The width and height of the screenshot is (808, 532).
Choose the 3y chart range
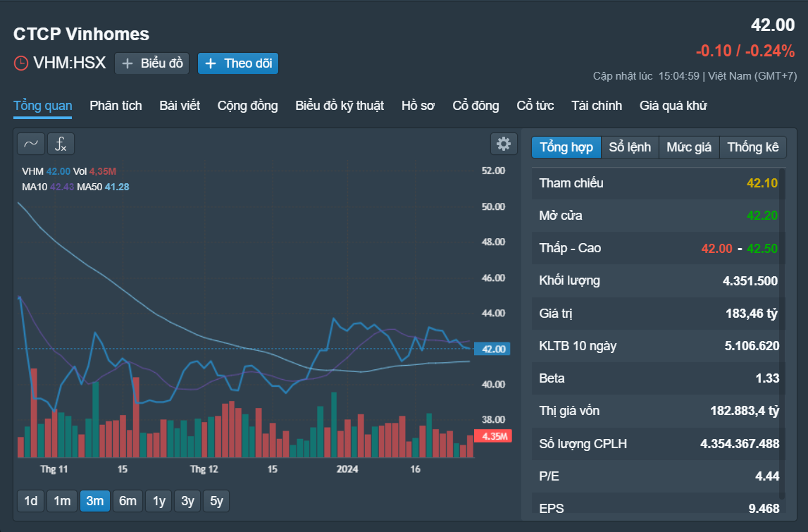187,501
